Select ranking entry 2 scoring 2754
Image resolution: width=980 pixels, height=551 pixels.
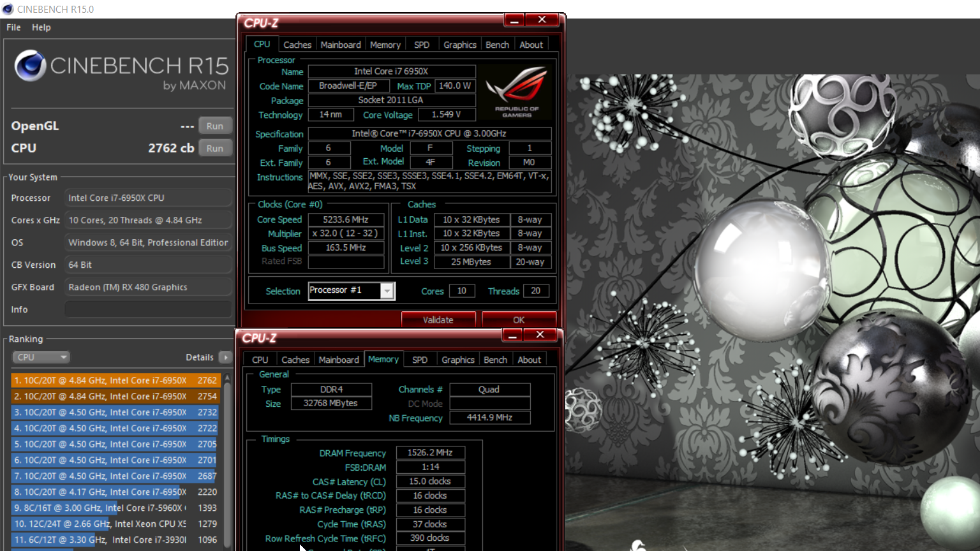coord(115,396)
